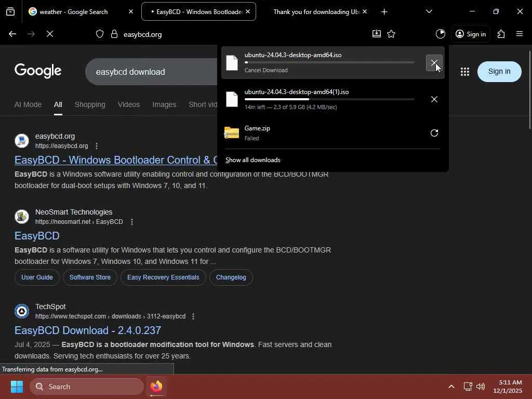This screenshot has width=532, height=399.
Task: Open the Google apps grid
Action: [465, 72]
